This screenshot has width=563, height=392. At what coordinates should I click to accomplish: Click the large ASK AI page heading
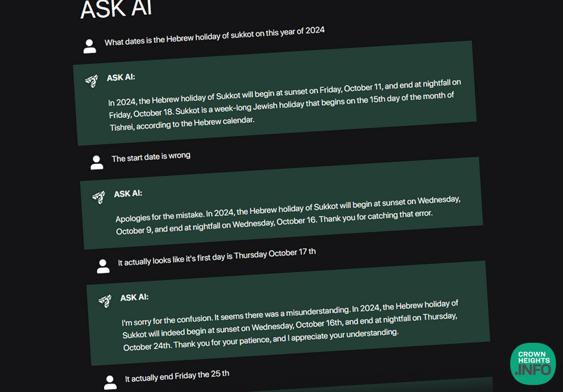116,10
